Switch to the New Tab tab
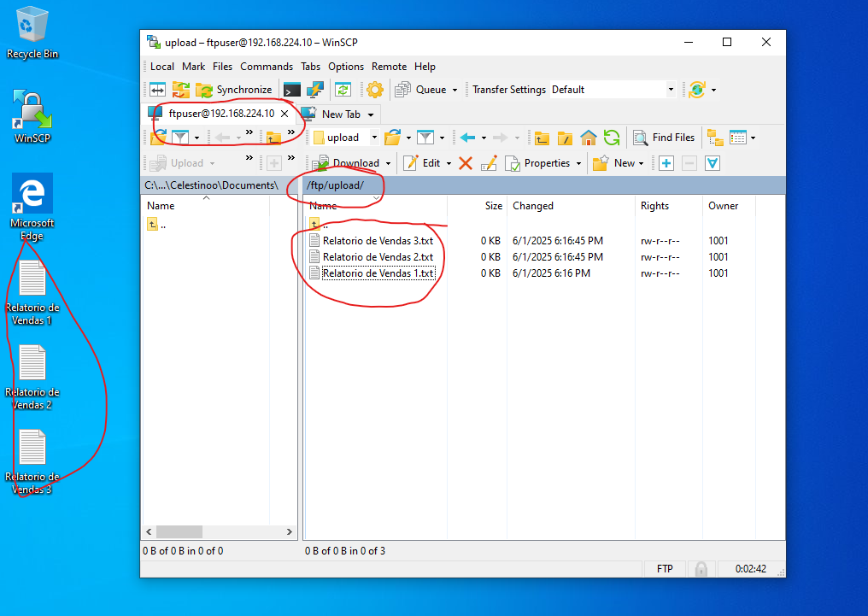Image resolution: width=868 pixels, height=616 pixels. coord(340,114)
